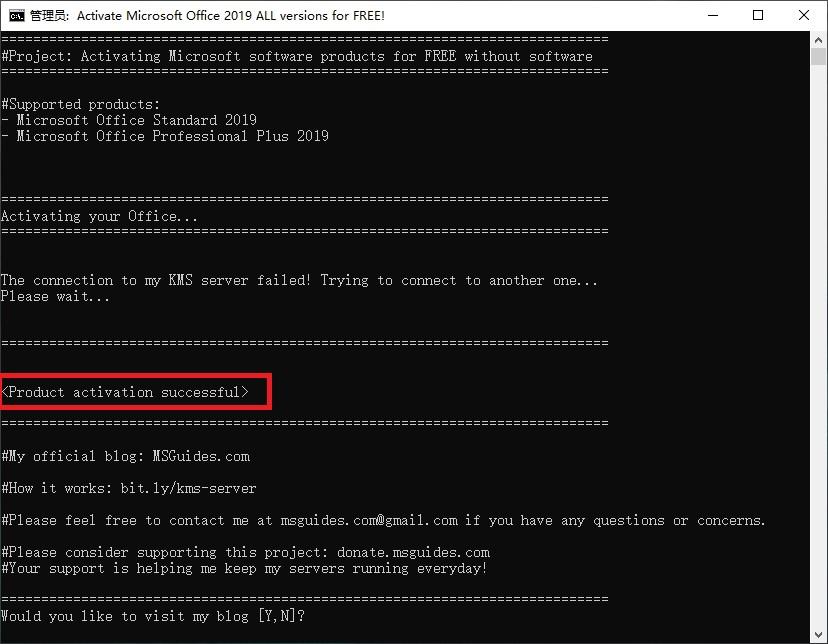
Task: Click the red highlight box around activation message
Action: pyautogui.click(x=136, y=391)
